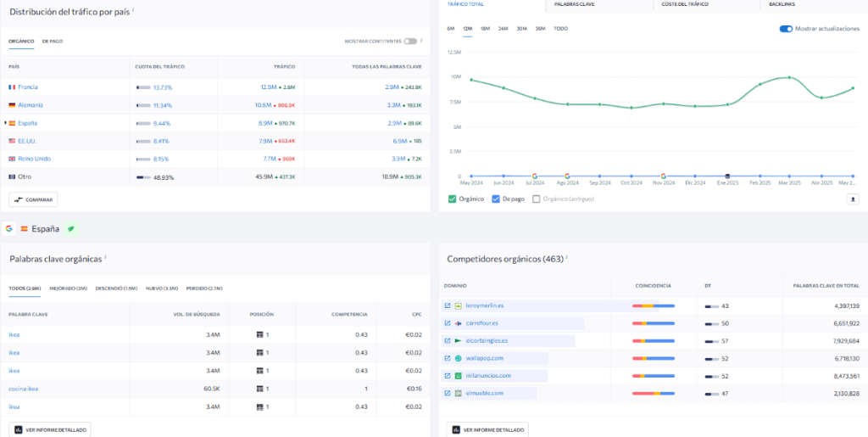868x437 pixels.
Task: Click the info icon beside Competidores orgánicos
Action: click(x=567, y=257)
